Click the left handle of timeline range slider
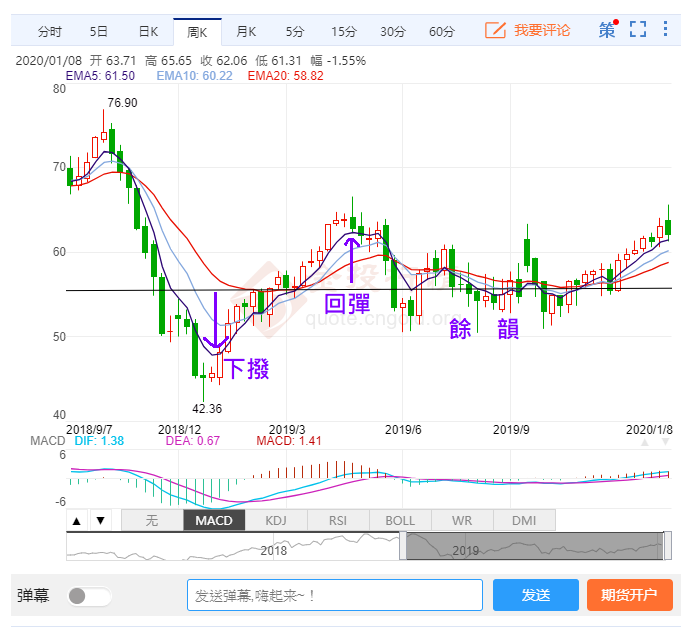 (x=402, y=546)
